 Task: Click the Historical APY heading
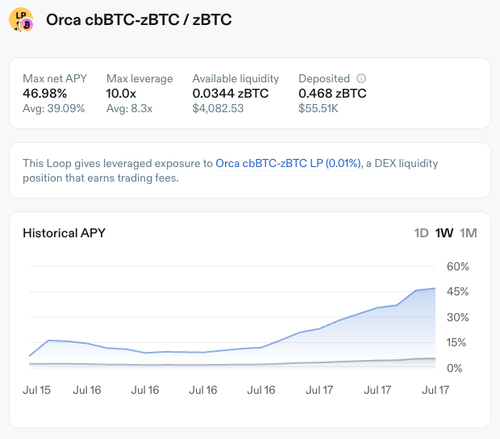[x=64, y=233]
